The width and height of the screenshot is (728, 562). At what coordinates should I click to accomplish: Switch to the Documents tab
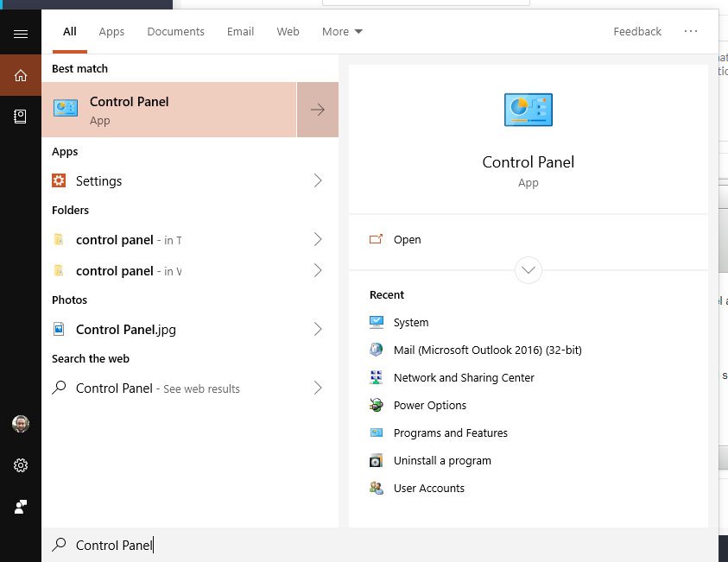[175, 32]
